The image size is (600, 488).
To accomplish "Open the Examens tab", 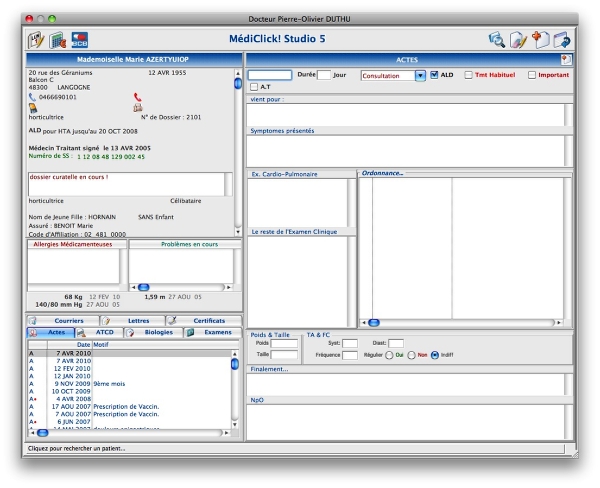I will (213, 332).
